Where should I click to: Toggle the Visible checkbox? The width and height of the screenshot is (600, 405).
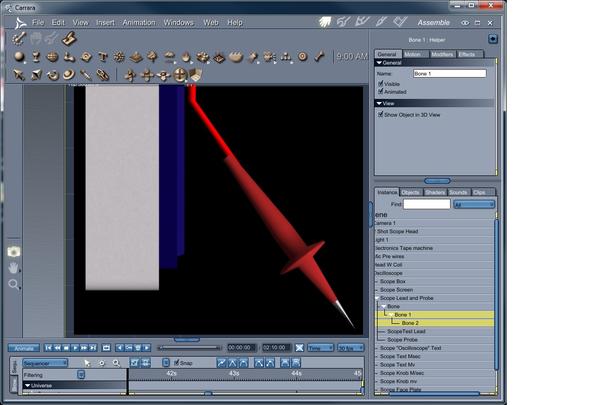click(380, 83)
